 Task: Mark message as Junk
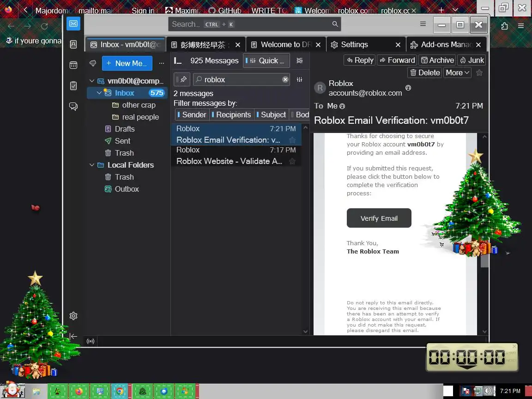pos(472,60)
